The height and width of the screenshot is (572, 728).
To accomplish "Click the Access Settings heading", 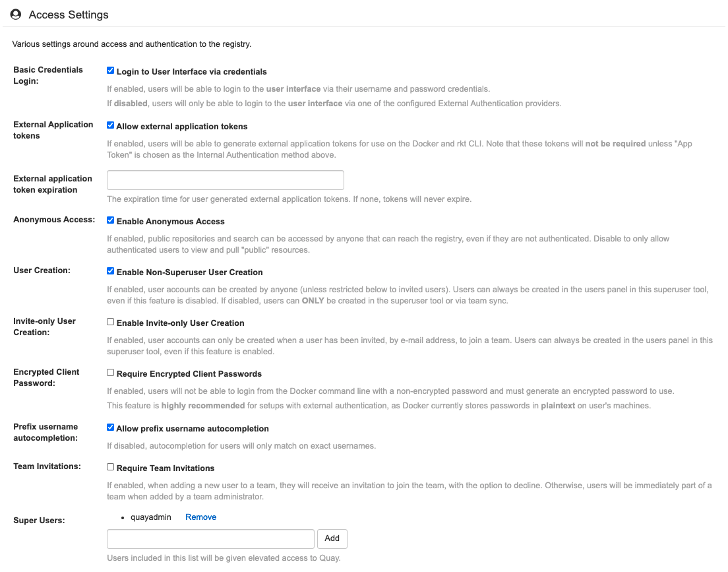I will coord(69,15).
